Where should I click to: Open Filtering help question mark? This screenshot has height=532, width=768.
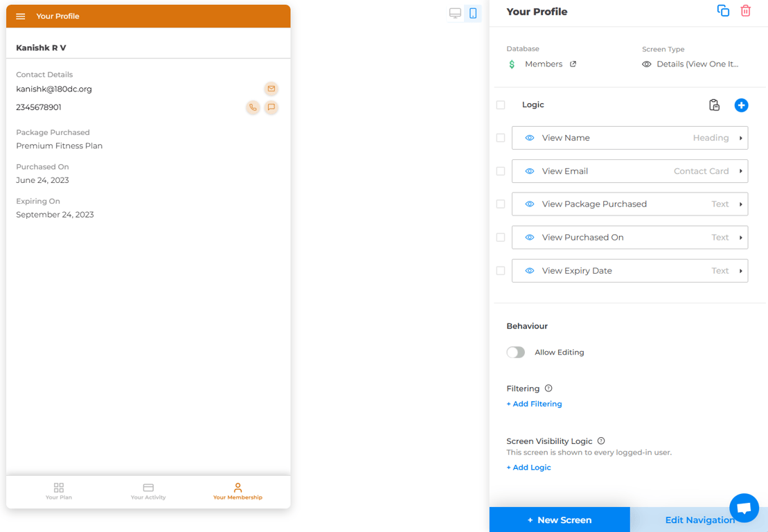pyautogui.click(x=548, y=389)
